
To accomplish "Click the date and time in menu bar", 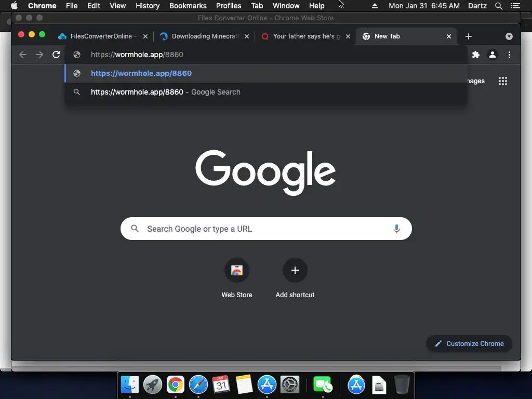I will 424,6.
